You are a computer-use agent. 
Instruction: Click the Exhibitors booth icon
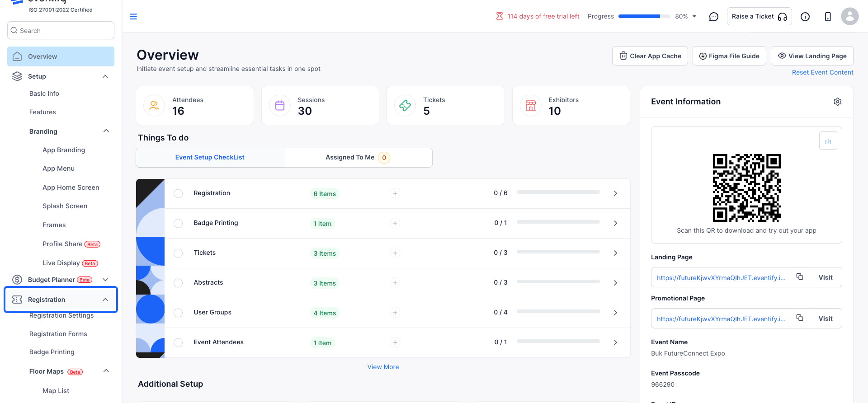pyautogui.click(x=531, y=106)
